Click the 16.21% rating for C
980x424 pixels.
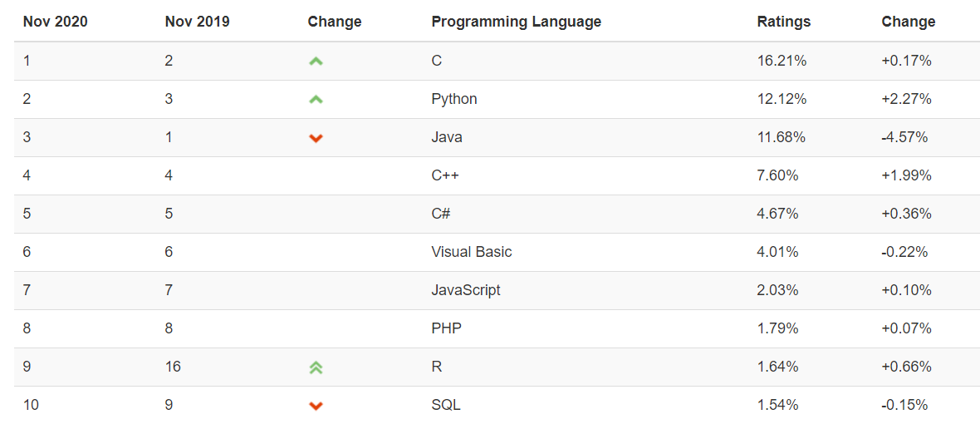(x=782, y=62)
